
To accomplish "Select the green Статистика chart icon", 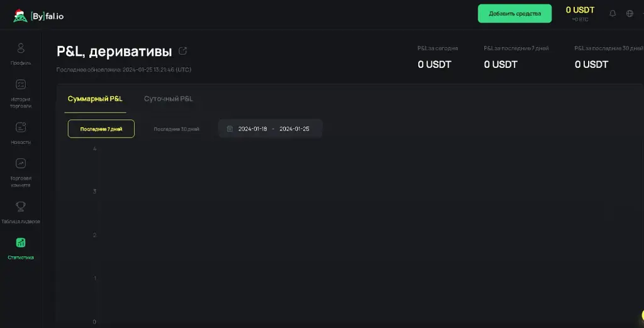I will coord(21,243).
